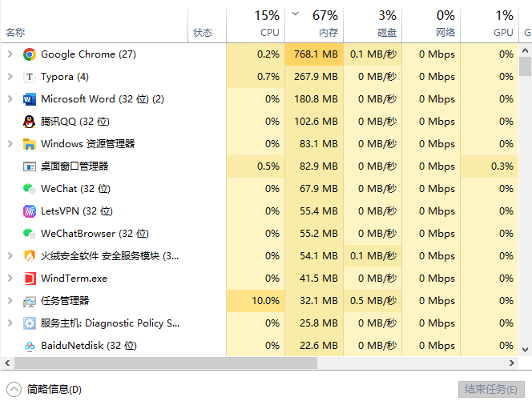Sort processes by GPU column
Viewport: 532px width, 409px height.
point(490,26)
